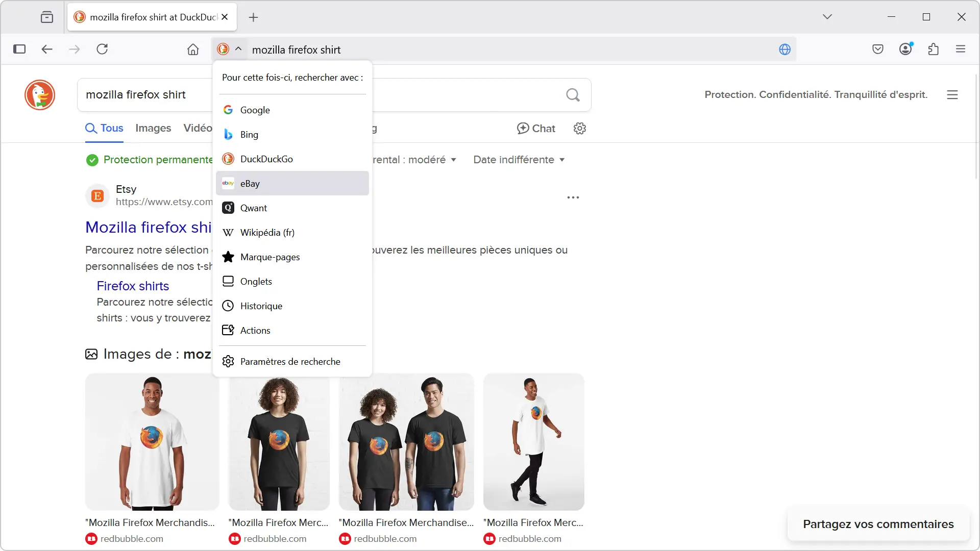Search within Marque-pages bookmarks
This screenshot has width=980, height=551.
[x=292, y=257]
